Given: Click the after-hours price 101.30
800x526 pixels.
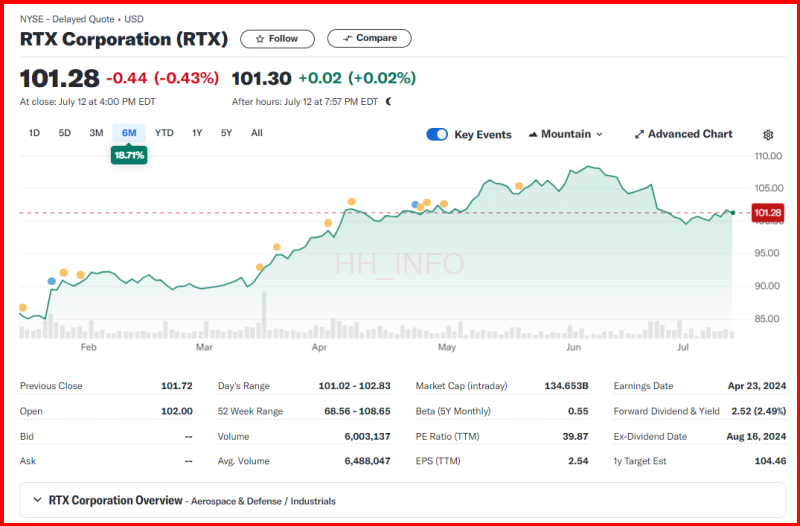Looking at the screenshot, I should (262, 78).
